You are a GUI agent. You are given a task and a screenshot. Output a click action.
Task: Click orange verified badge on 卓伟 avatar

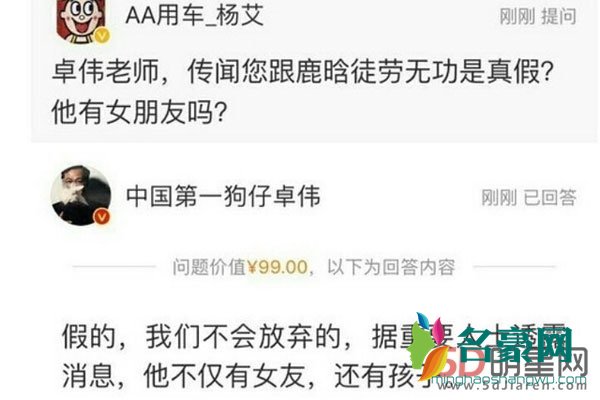point(102,217)
